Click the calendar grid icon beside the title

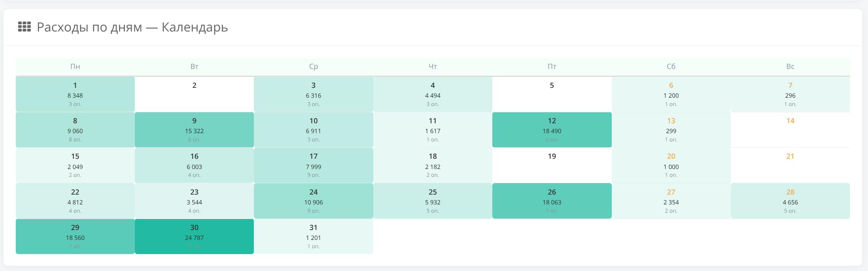click(x=24, y=27)
